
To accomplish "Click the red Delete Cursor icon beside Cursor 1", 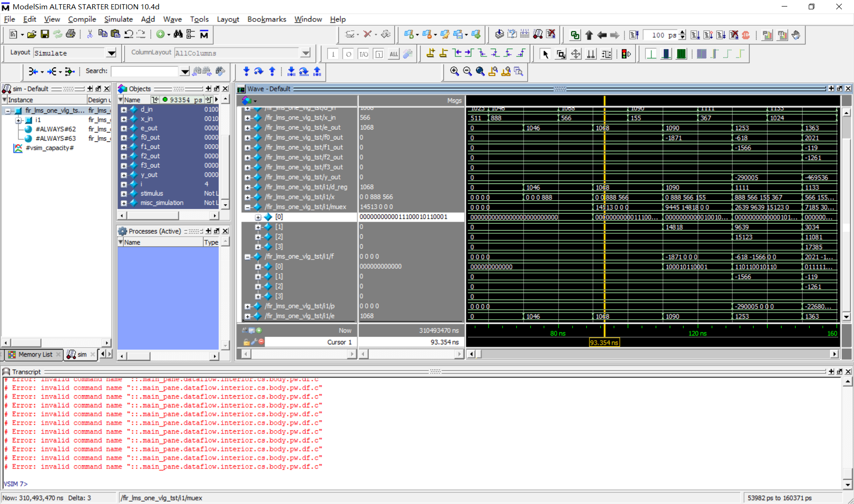I will (261, 342).
